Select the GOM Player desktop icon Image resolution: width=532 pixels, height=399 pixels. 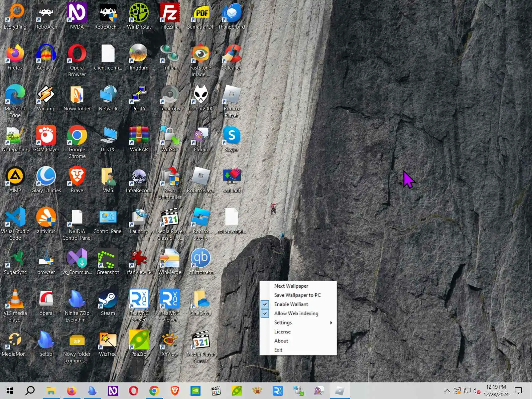(x=46, y=139)
